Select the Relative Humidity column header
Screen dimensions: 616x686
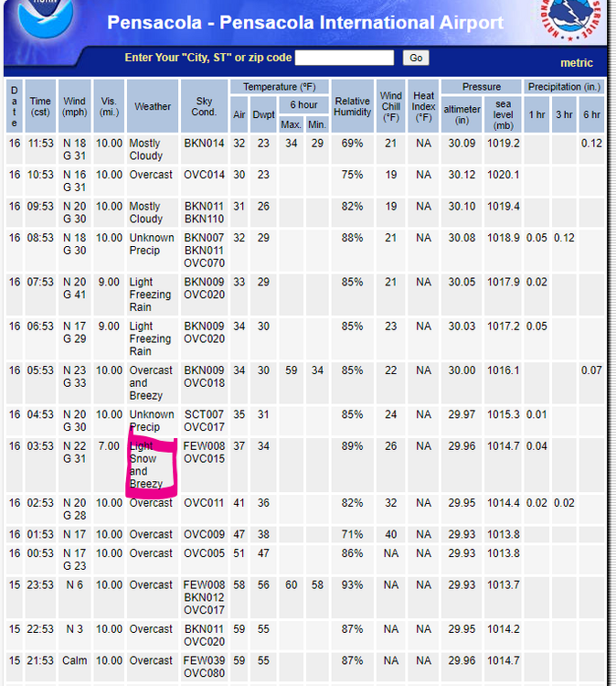(x=353, y=106)
